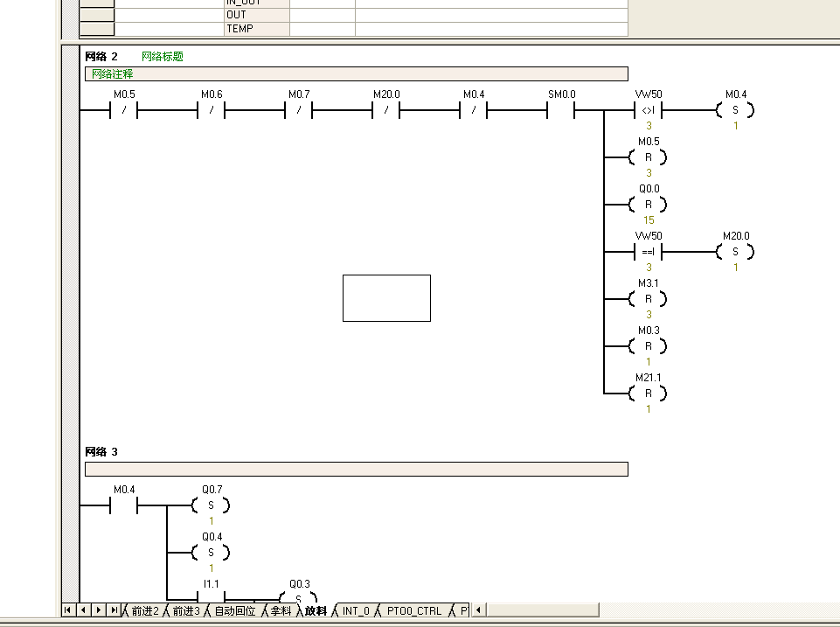Viewport: 840px width, 627px height.
Task: Click the bit count 15 under Q0.0
Action: point(649,220)
